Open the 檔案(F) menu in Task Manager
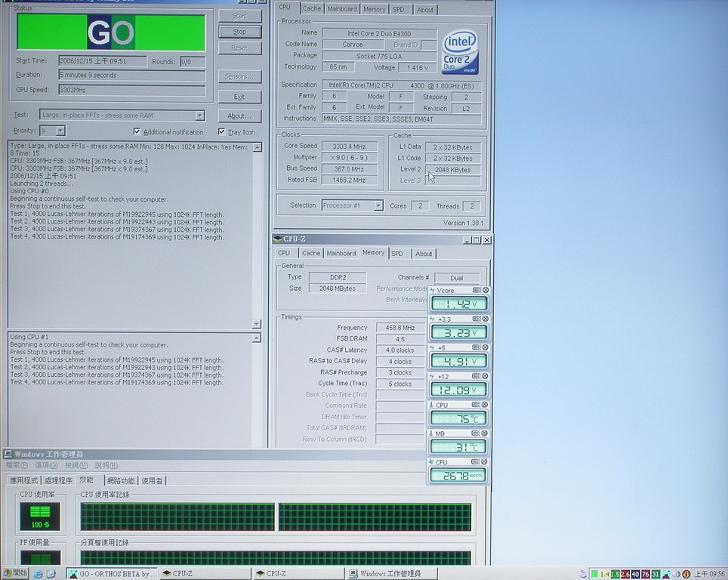728x580 pixels. click(17, 465)
